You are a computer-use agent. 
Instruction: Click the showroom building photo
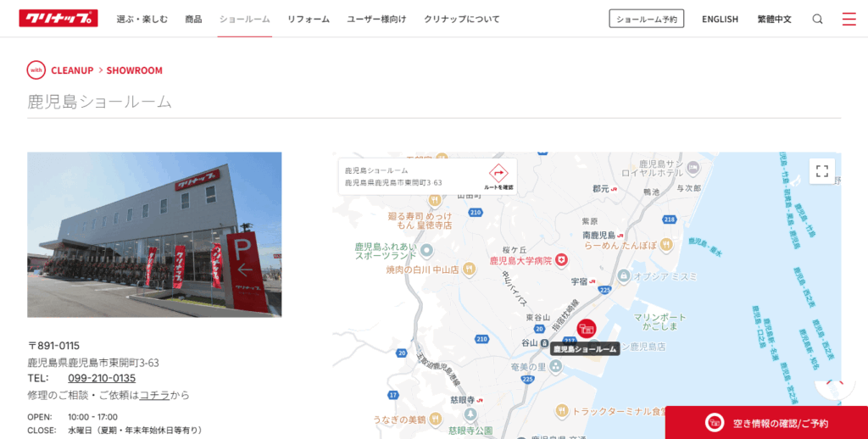[154, 235]
